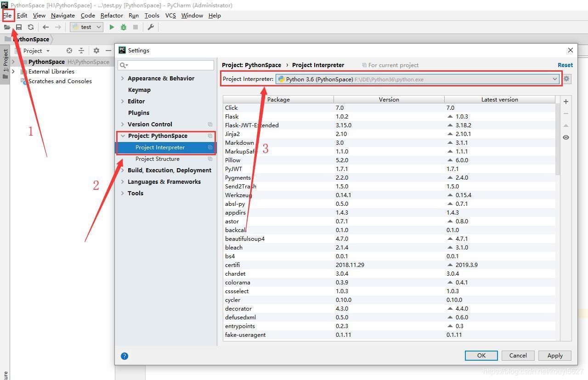Open the Navigate menu
Screen dimensions: 588x380
63,15
